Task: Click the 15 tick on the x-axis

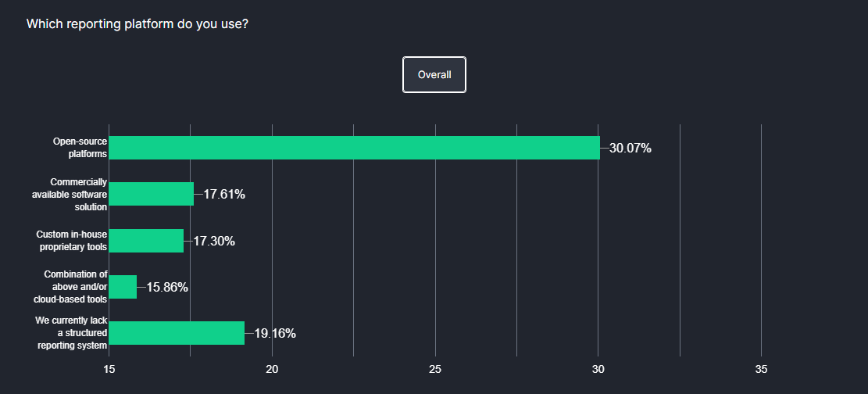Action: point(109,369)
